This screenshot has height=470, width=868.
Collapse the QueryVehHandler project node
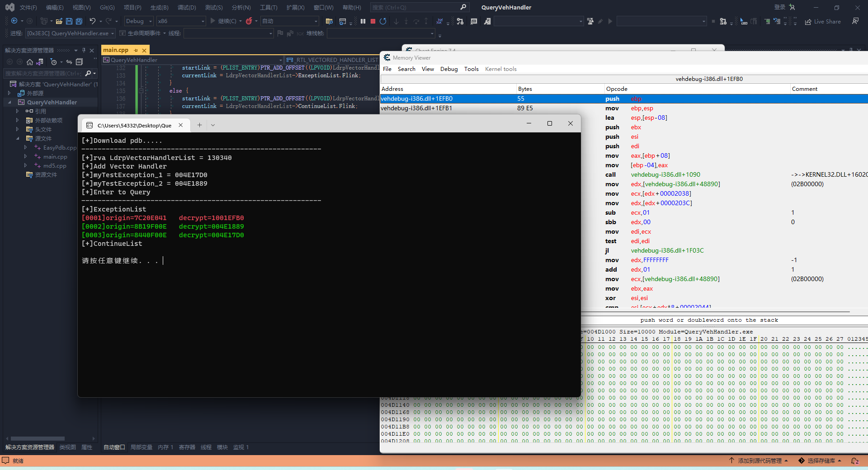[9, 102]
